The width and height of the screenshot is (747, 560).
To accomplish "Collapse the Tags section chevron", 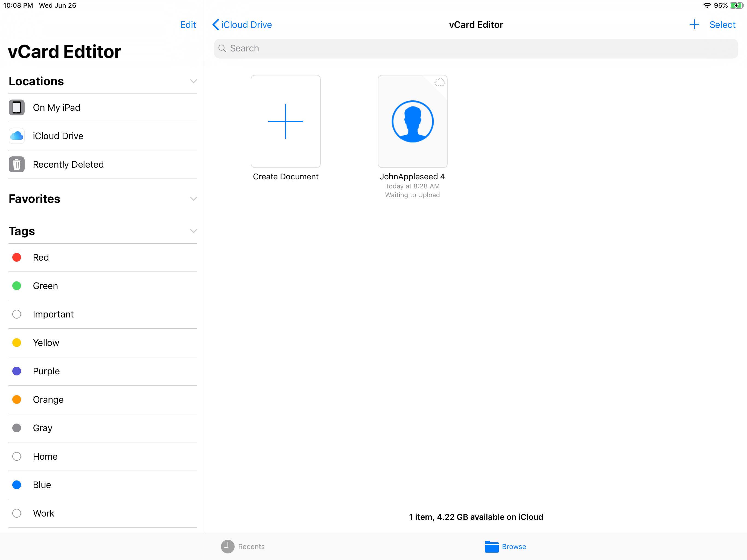I will 194,231.
